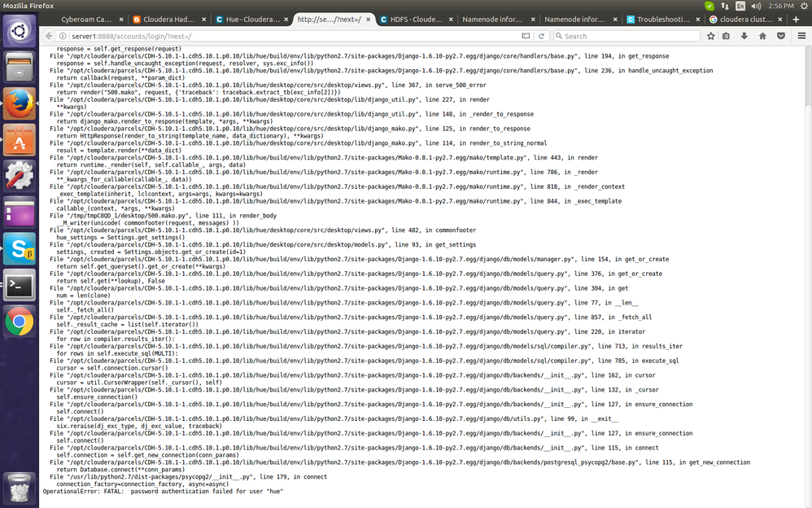The image size is (812, 508).
Task: Launch Google Chrome from launcher
Action: tap(20, 322)
